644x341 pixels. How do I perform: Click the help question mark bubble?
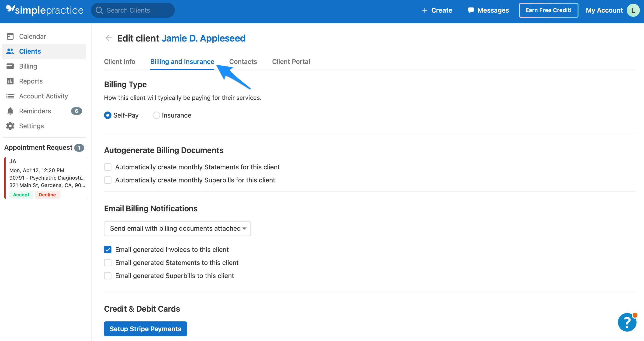(627, 322)
